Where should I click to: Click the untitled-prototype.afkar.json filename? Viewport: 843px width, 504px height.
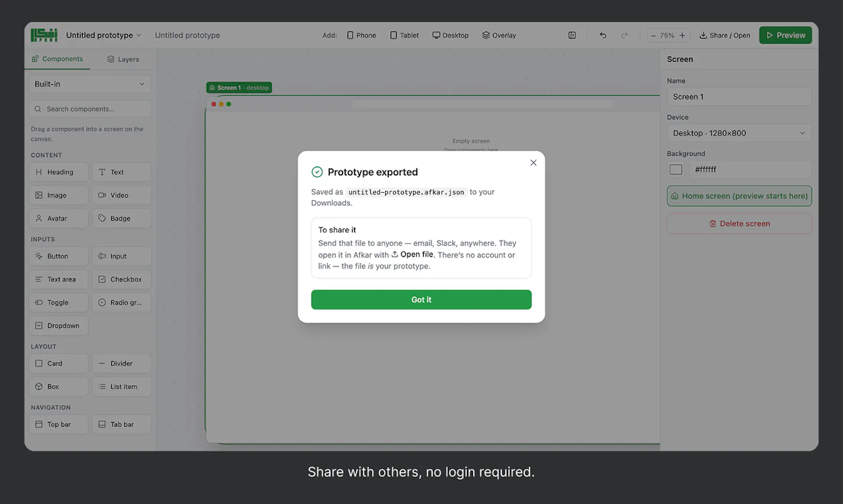(x=406, y=192)
